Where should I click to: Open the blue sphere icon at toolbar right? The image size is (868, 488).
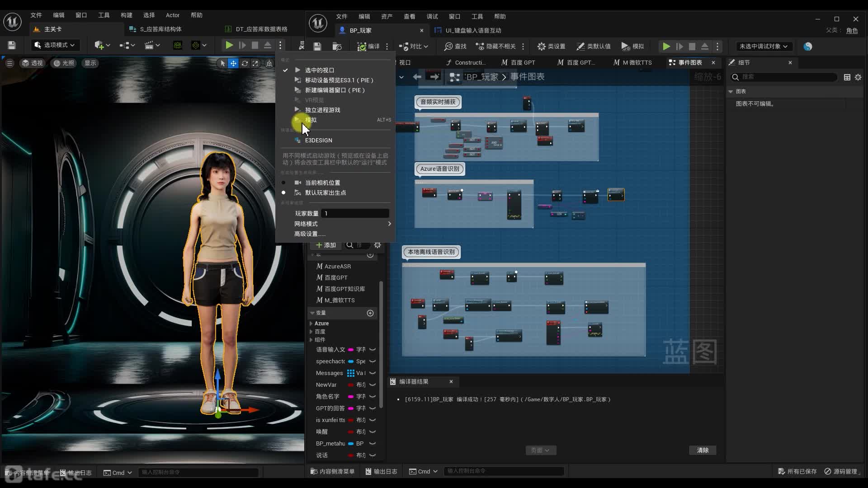pos(808,47)
